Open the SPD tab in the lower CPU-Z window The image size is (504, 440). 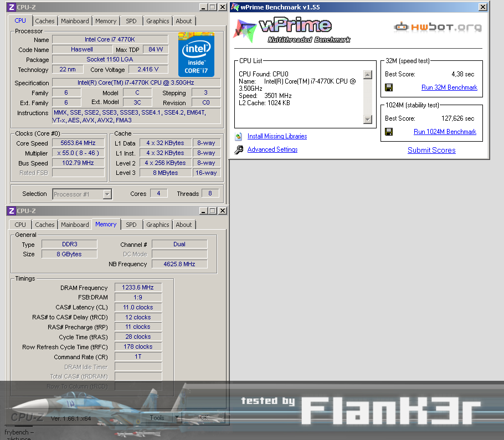131,225
